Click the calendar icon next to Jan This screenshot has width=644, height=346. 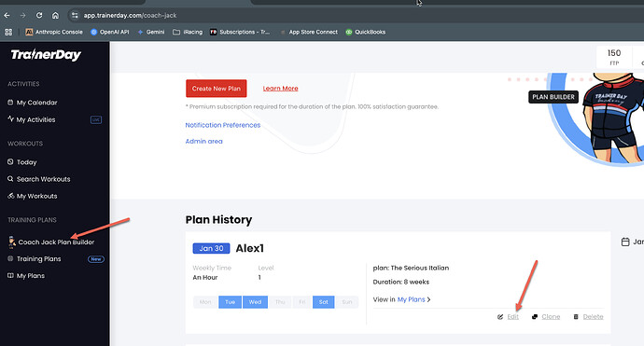click(625, 242)
